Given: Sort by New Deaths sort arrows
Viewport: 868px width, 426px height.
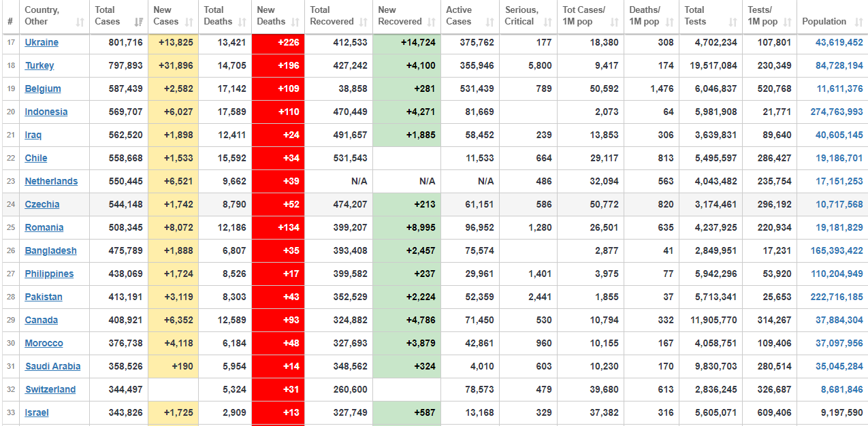Looking at the screenshot, I should click(x=296, y=22).
